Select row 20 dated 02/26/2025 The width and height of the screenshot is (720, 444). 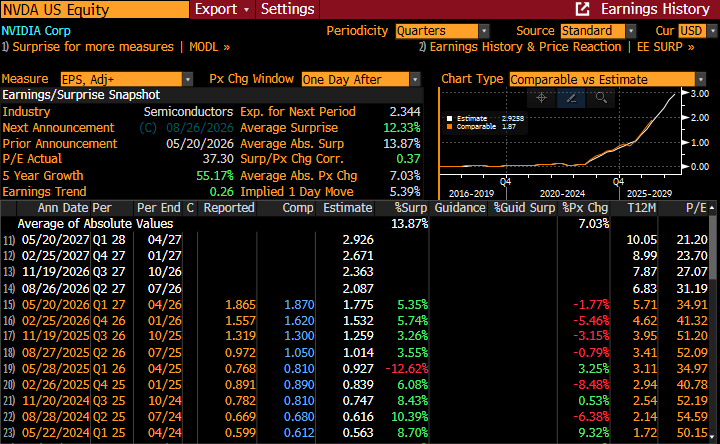click(355, 385)
